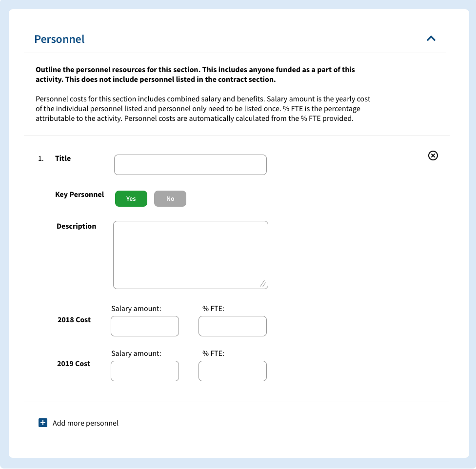Click the 2019 Salary amount field
Image resolution: width=476 pixels, height=469 pixels.
144,371
